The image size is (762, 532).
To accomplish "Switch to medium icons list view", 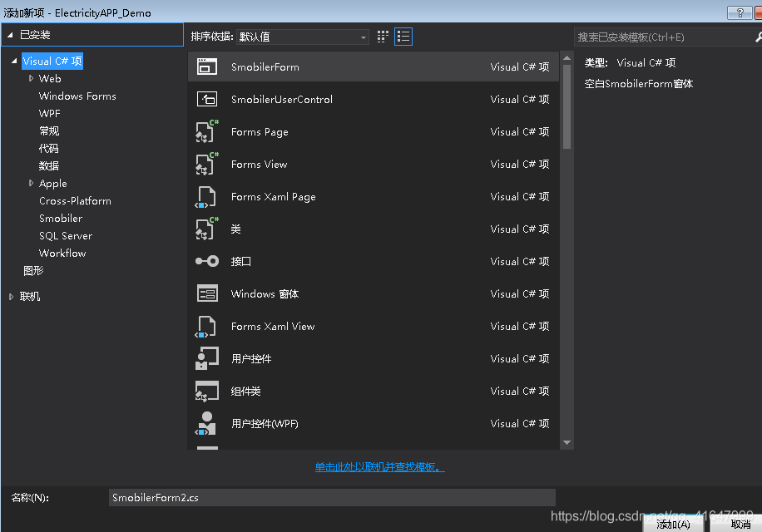I will [x=403, y=37].
